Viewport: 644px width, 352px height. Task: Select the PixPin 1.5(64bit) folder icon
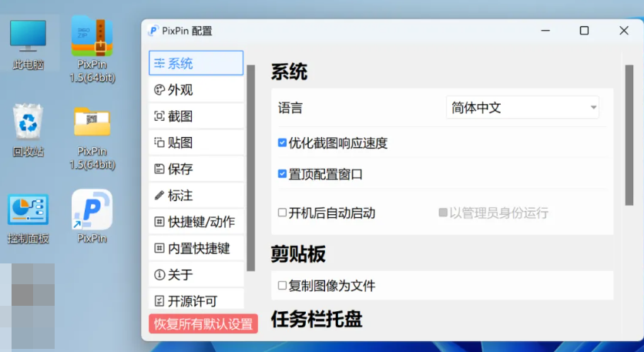(x=92, y=138)
